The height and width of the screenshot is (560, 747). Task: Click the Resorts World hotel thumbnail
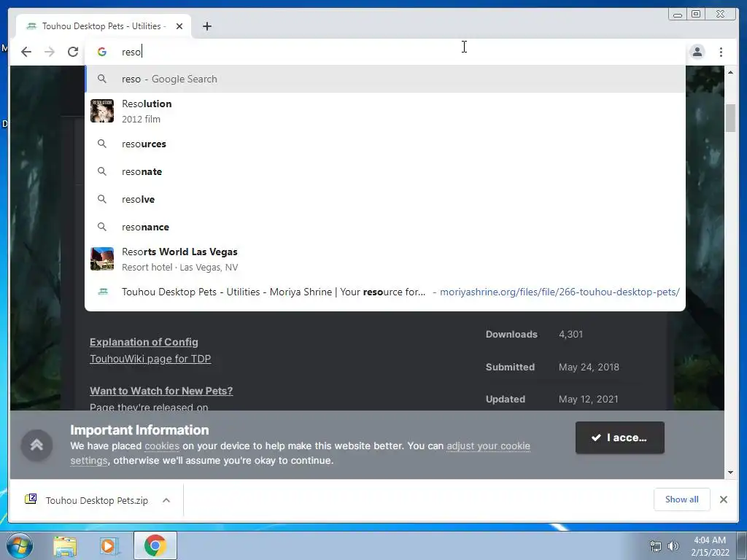pos(102,259)
